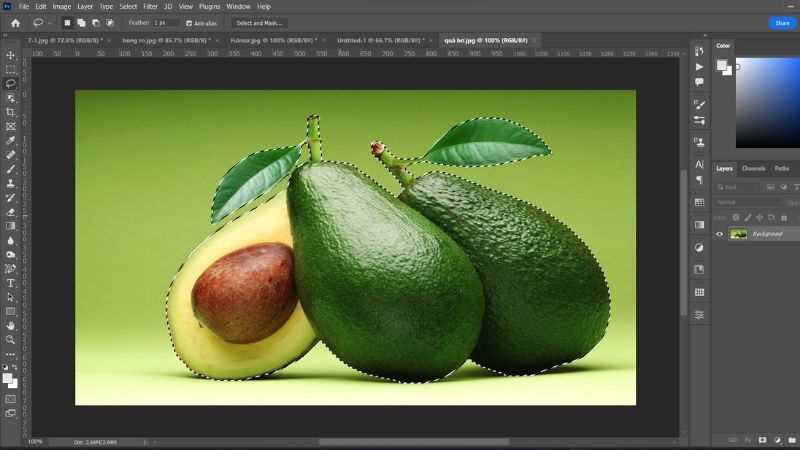Enable Intersect with selection mode

pos(110,23)
